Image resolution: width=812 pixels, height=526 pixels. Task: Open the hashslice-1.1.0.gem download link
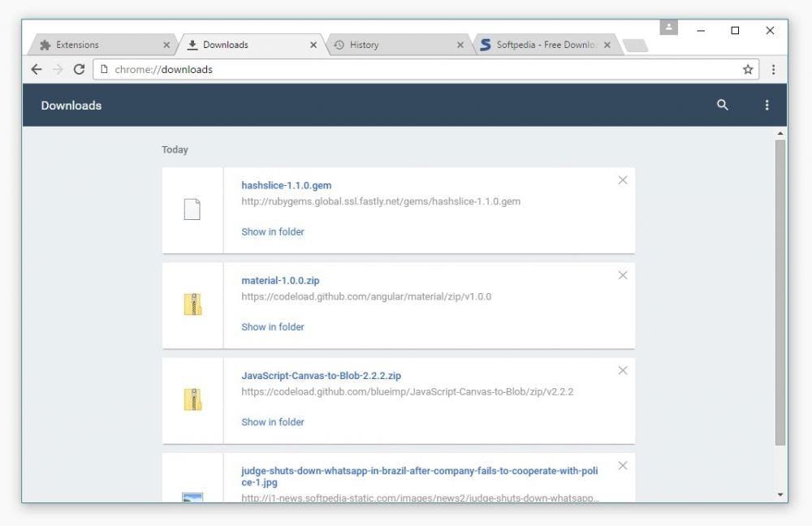pos(286,185)
